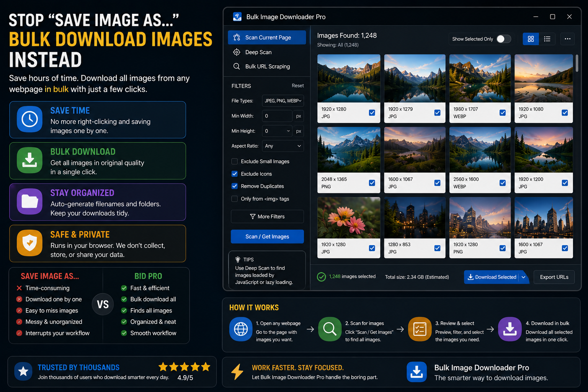The width and height of the screenshot is (588, 392).
Task: Deselect the 1920 x 1279 JPG image
Action: 437,113
